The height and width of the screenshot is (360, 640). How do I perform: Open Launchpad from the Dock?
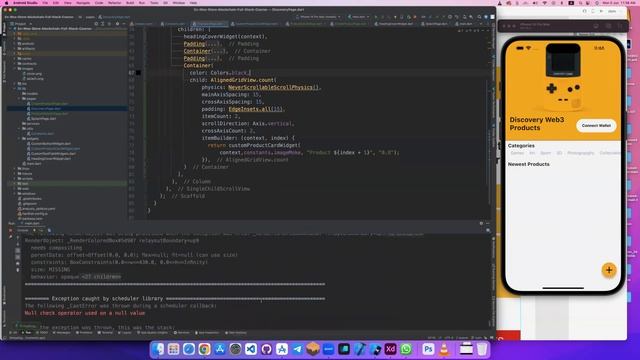173,349
